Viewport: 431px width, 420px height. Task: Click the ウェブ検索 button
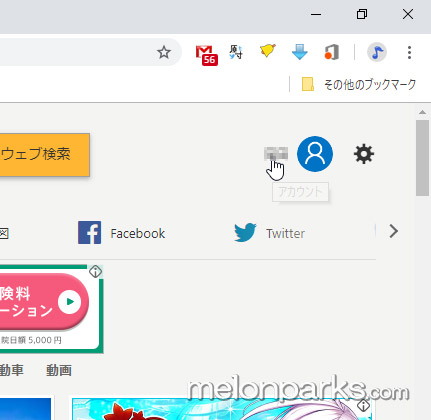tap(43, 155)
